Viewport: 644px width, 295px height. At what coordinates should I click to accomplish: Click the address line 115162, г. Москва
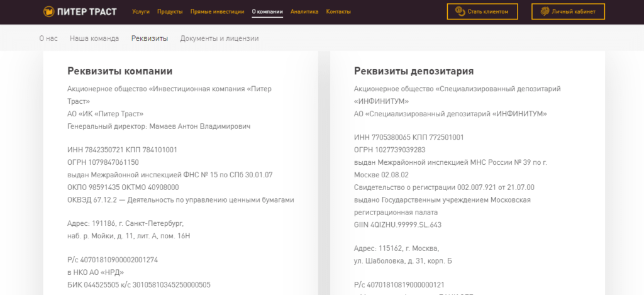[x=397, y=248]
